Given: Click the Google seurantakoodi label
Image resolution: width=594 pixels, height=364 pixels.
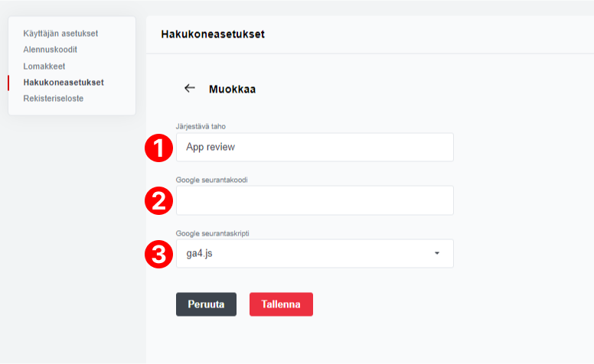Looking at the screenshot, I should click(212, 180).
